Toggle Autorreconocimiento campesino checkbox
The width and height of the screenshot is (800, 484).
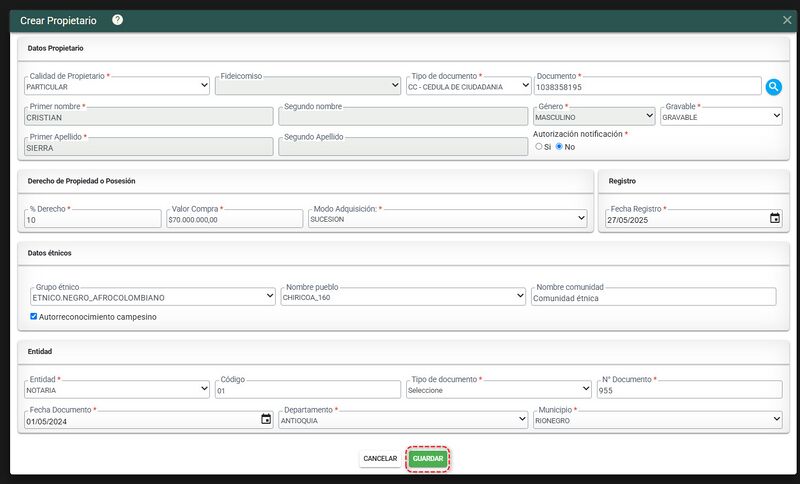pyautogui.click(x=34, y=316)
